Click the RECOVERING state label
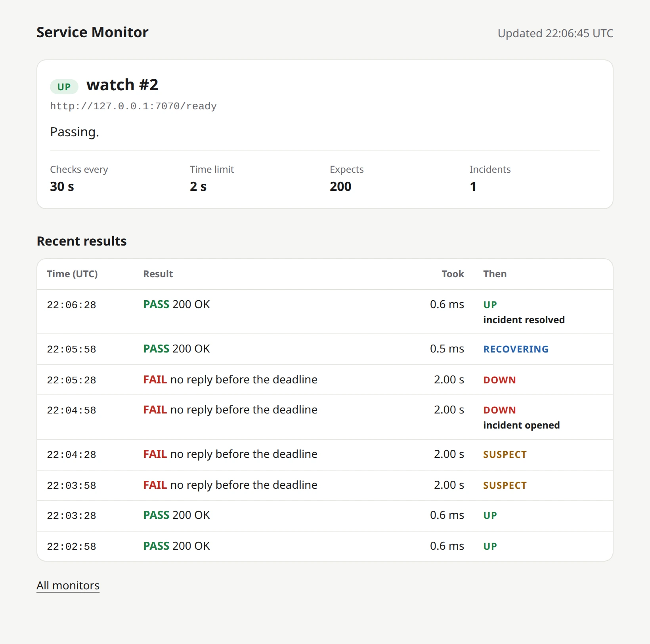This screenshot has height=644, width=650. (516, 349)
